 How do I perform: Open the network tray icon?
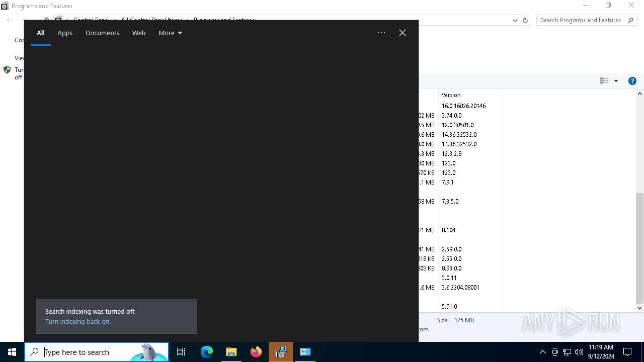pos(567,352)
